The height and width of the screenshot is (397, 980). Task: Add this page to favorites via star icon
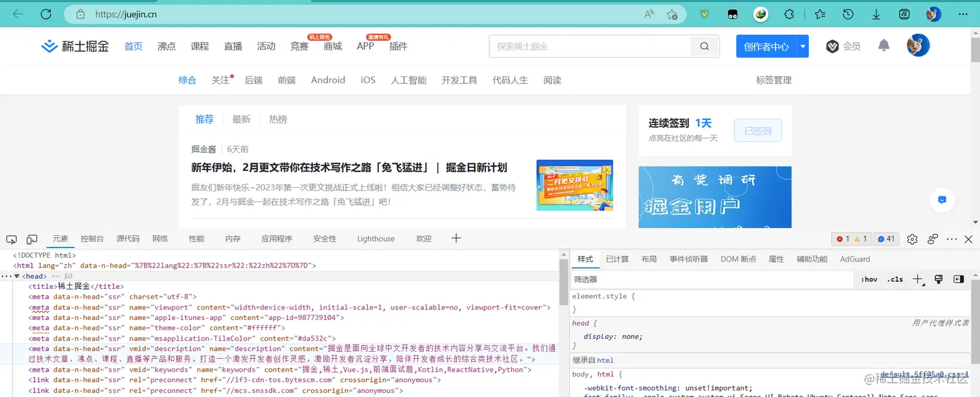672,14
